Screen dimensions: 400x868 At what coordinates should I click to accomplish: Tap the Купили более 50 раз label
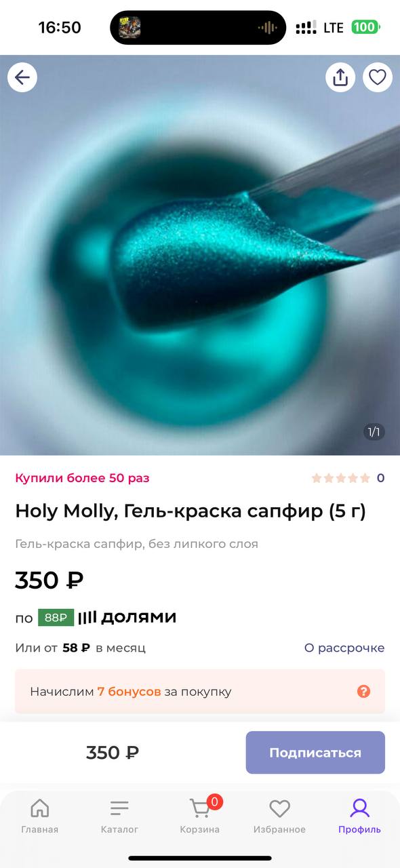click(82, 478)
